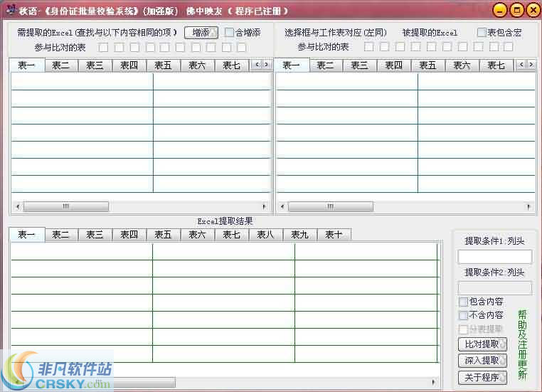Screen dimensions: 542x392
Task: Tick first 参与比对的表 checkbox on left panel
Action: pos(103,48)
